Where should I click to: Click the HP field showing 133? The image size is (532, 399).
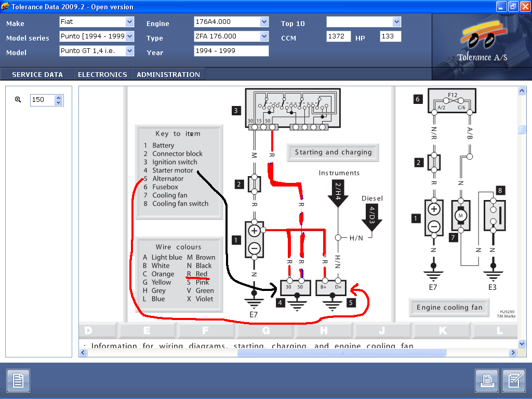(x=391, y=36)
